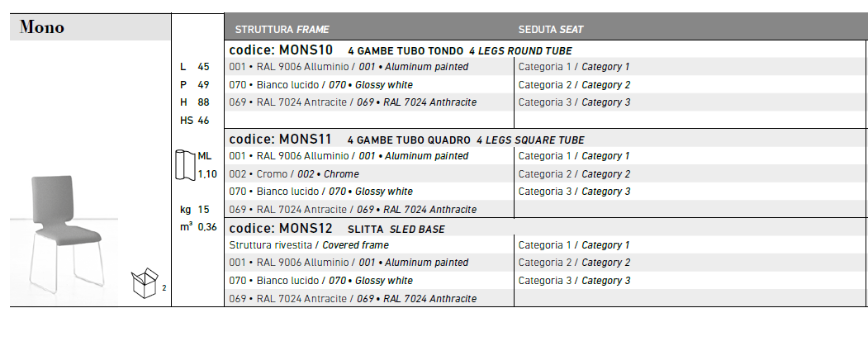Image resolution: width=868 pixels, height=346 pixels.
Task: Click the HS 46 seat height dimension
Action: point(194,120)
